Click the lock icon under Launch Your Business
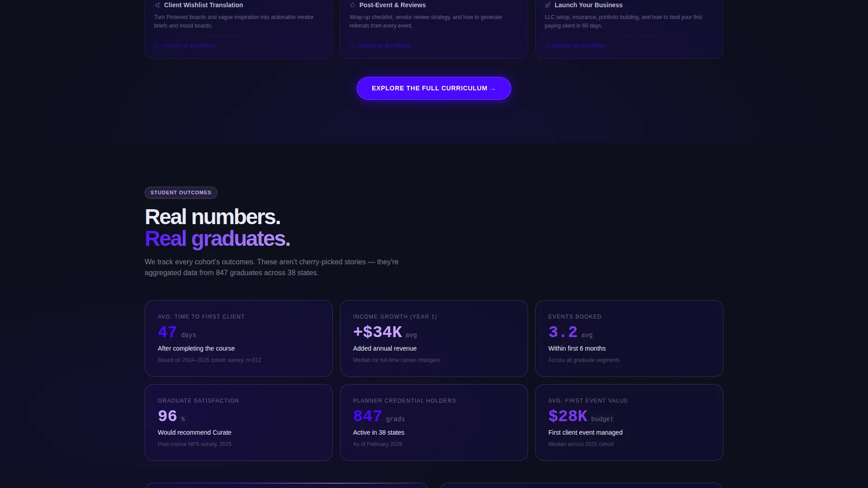This screenshot has width=868, height=488. [x=547, y=46]
